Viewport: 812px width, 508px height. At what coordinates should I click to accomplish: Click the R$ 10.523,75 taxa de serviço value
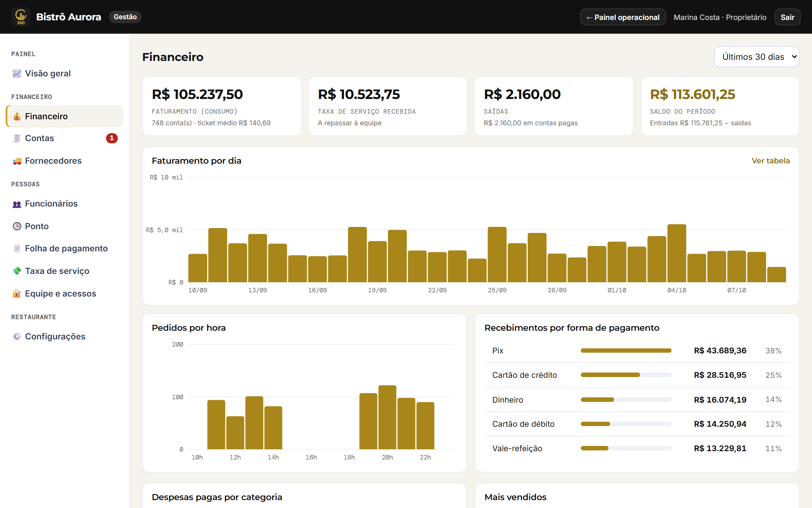click(x=359, y=94)
